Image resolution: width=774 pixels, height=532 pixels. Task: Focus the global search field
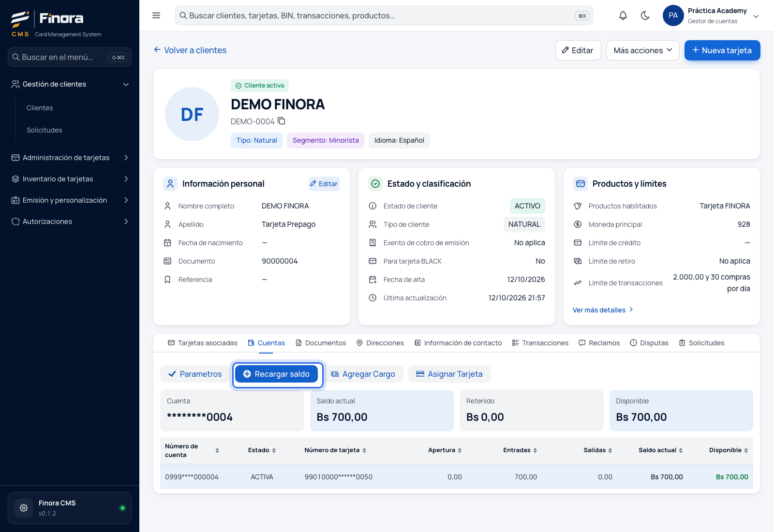tap(384, 15)
